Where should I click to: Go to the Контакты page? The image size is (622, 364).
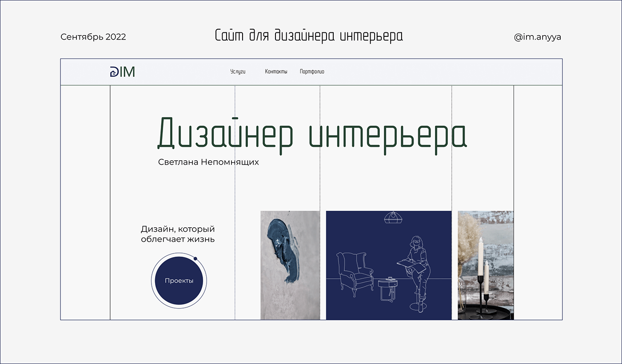click(x=276, y=71)
